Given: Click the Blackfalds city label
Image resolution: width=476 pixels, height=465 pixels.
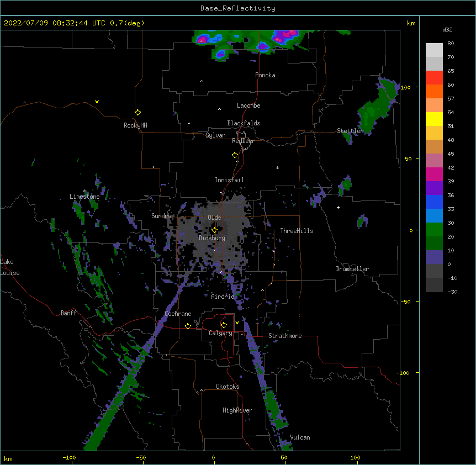Looking at the screenshot, I should coord(244,123).
